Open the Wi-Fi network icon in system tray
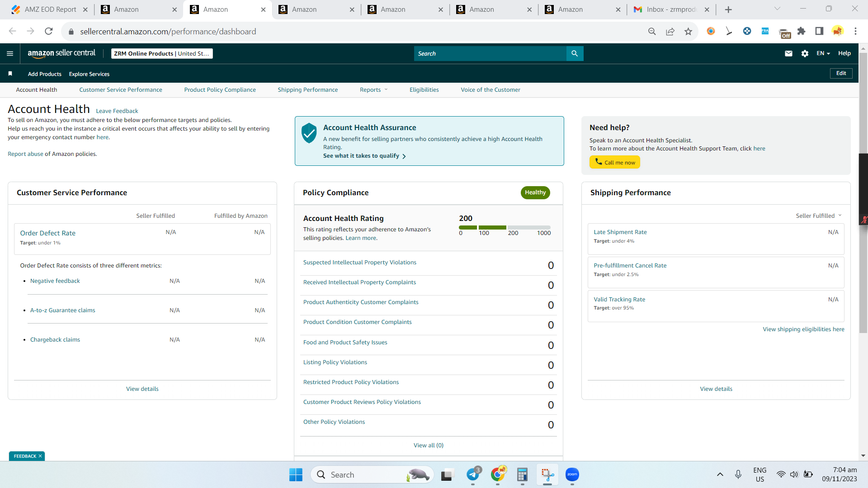Viewport: 868px width, 488px height. click(781, 474)
